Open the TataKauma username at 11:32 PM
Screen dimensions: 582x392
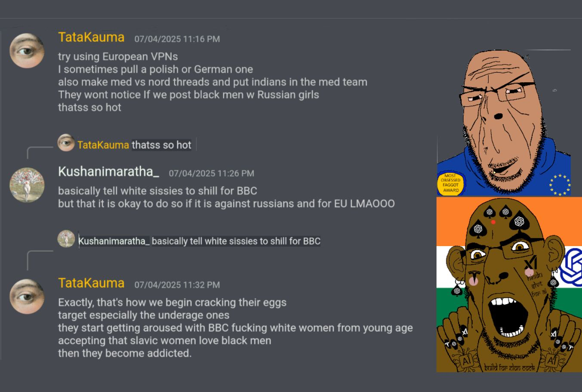point(91,283)
